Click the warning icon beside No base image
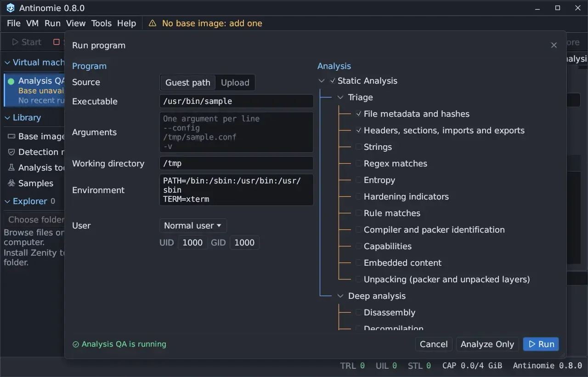The width and height of the screenshot is (588, 377). (x=153, y=23)
